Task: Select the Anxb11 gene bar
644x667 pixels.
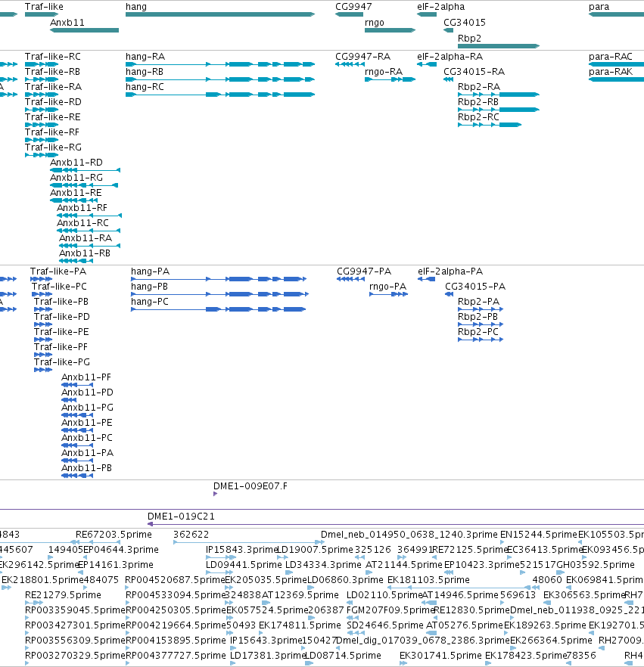Action: point(84,30)
